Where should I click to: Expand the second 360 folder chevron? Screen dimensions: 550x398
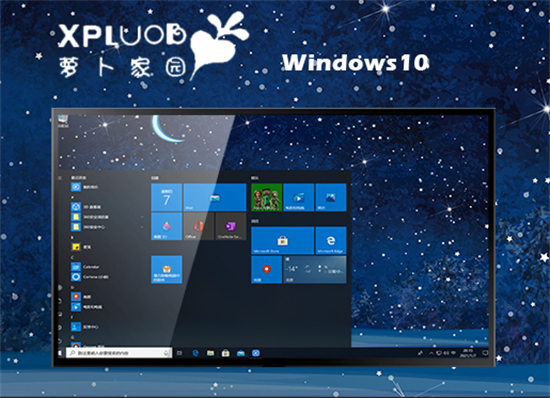(142, 227)
